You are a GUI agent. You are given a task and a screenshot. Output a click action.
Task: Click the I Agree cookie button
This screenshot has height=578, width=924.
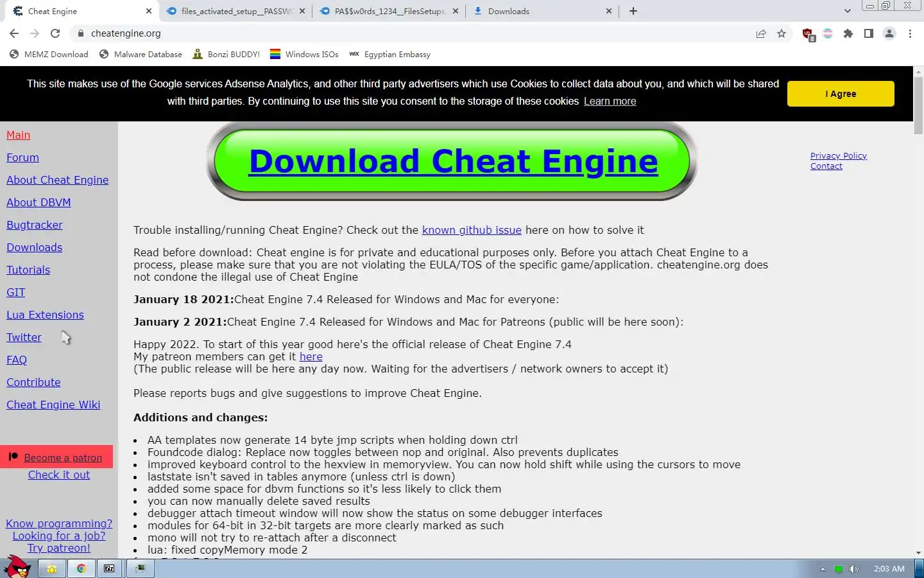pyautogui.click(x=841, y=94)
